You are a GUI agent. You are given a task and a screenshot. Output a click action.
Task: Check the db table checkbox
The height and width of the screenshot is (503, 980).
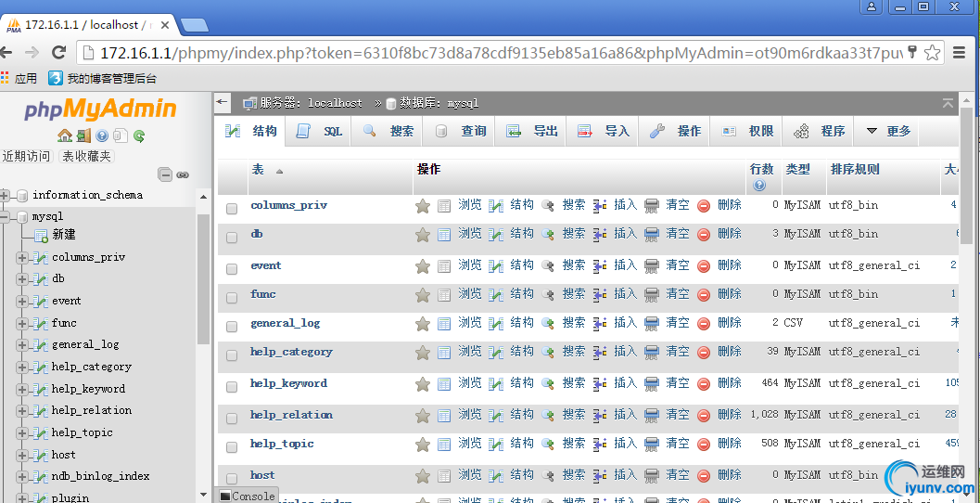point(232,238)
